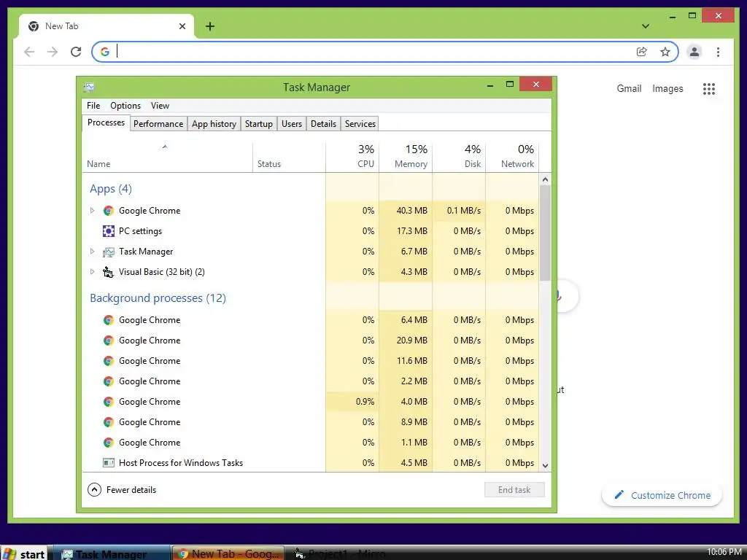Click the Status column header
Image resolution: width=747 pixels, height=560 pixels.
point(289,157)
